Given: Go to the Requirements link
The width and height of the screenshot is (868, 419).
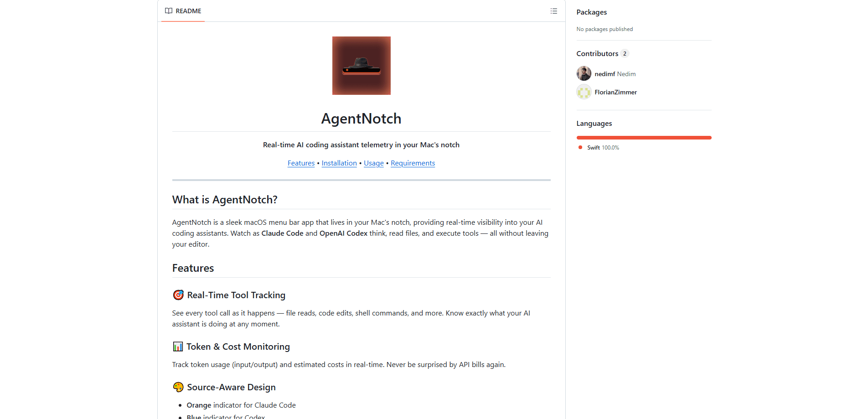Looking at the screenshot, I should point(413,163).
